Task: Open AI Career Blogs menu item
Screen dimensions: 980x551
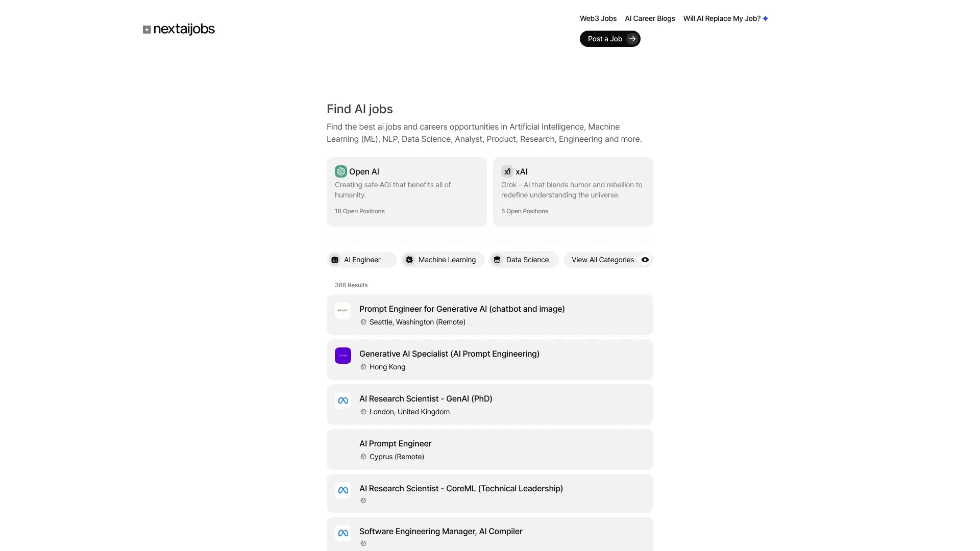Action: click(x=650, y=18)
